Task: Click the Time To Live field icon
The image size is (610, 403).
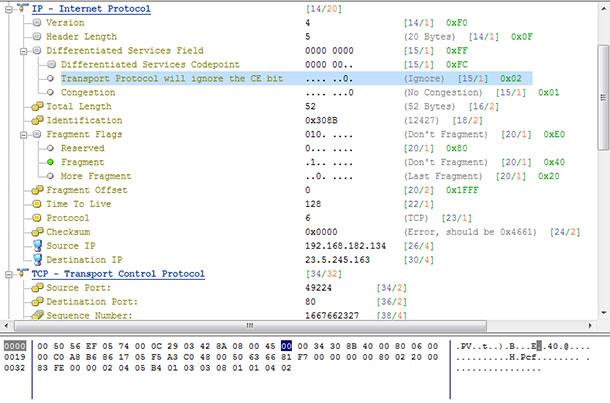Action: click(x=37, y=203)
